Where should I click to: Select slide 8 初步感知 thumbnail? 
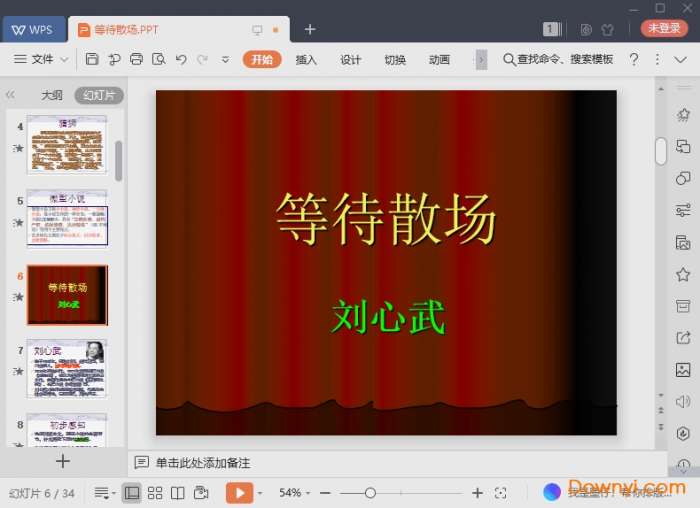coord(67,430)
